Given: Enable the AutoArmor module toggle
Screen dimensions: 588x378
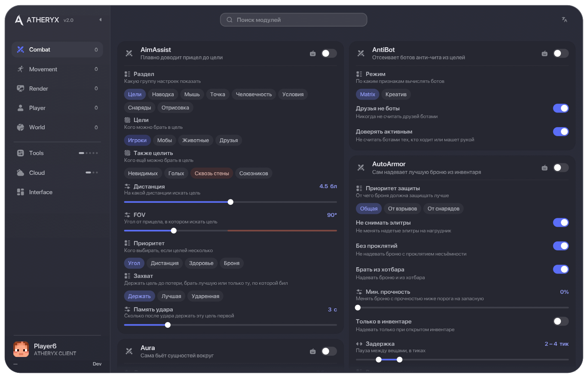Looking at the screenshot, I should (x=560, y=168).
